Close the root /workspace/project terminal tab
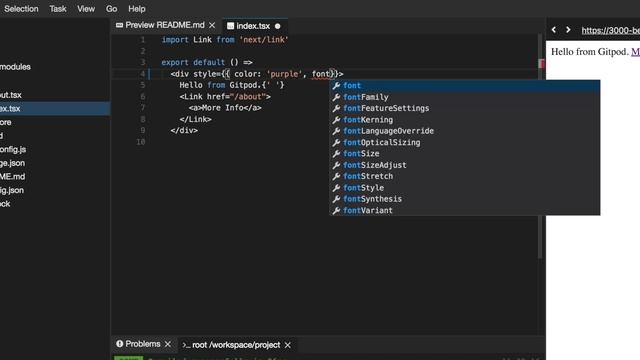Image resolution: width=640 pixels, height=360 pixels. tap(288, 345)
